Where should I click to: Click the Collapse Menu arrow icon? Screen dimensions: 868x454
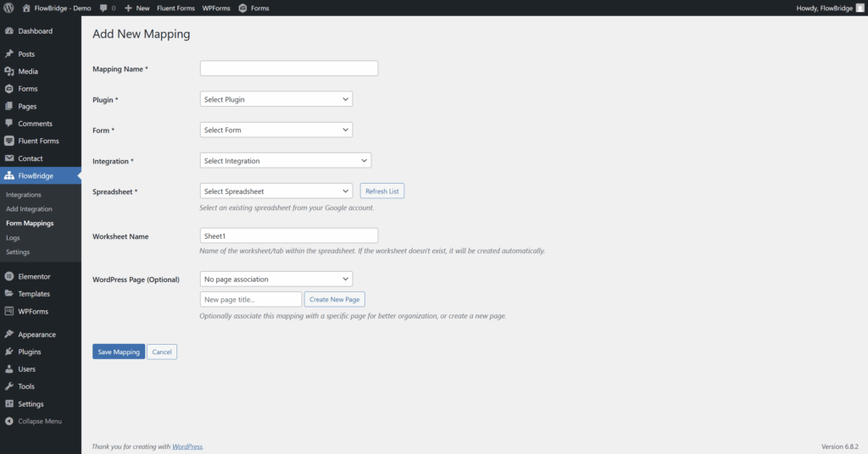[x=8, y=421]
